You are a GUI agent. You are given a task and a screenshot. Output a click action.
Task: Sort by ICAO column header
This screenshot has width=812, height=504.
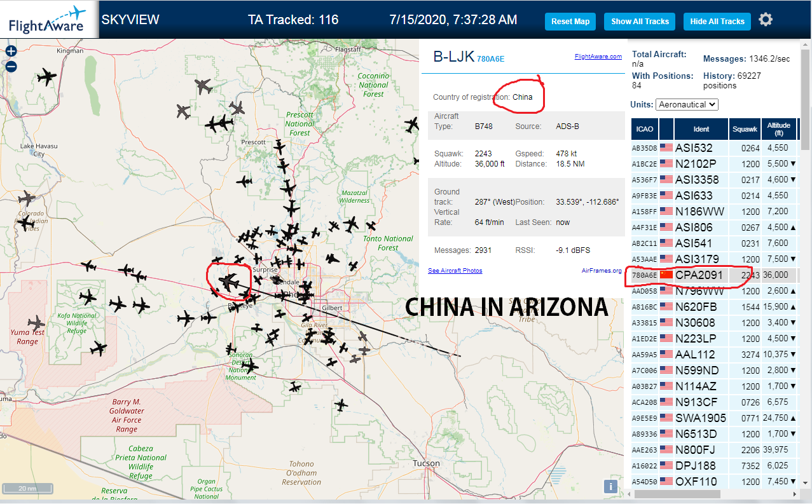(x=645, y=129)
